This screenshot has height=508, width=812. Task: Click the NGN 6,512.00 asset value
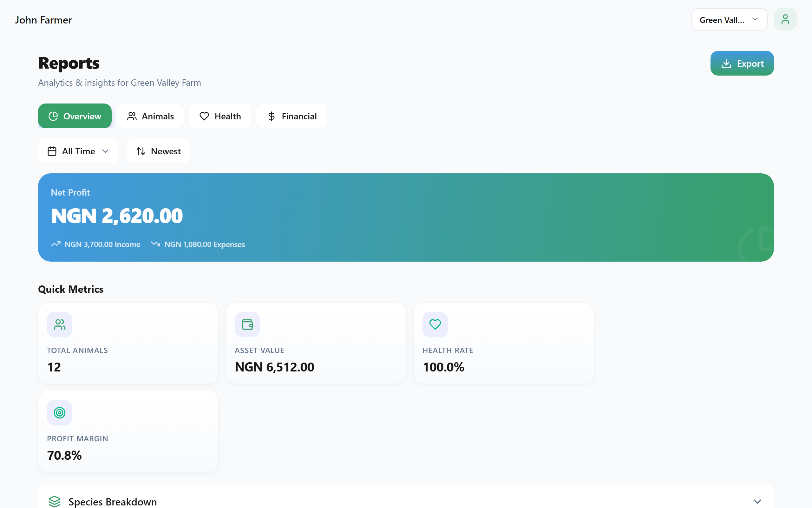point(274,367)
